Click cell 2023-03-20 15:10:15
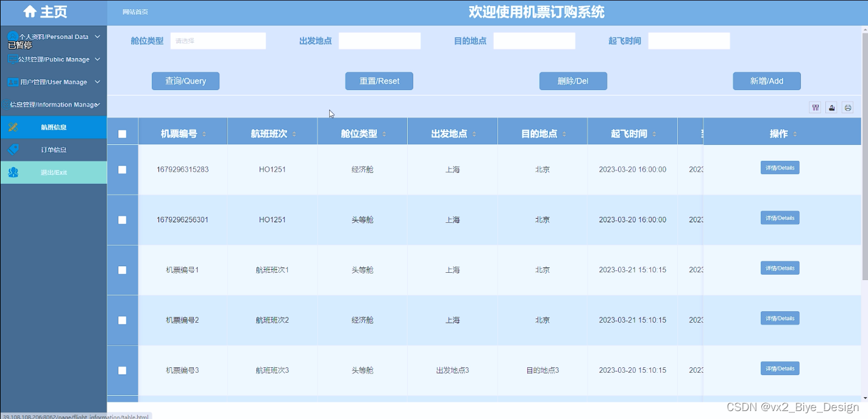The width and height of the screenshot is (868, 419). point(633,370)
